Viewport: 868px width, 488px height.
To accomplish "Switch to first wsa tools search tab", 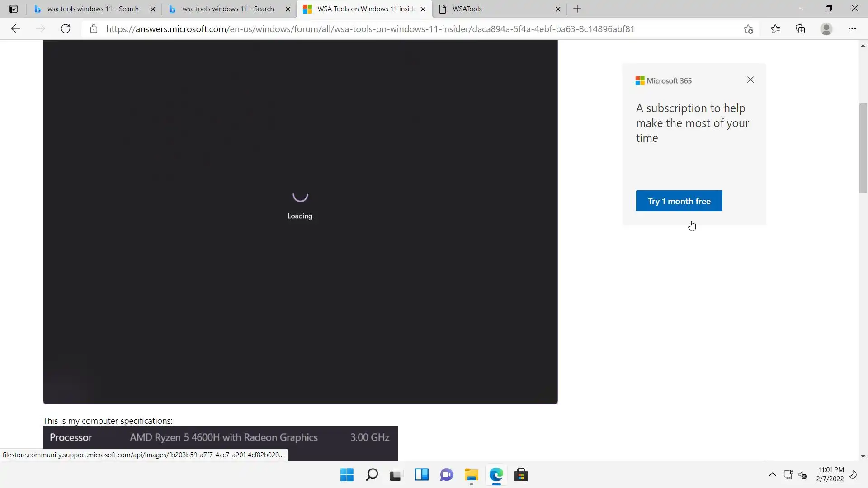I will tap(93, 9).
